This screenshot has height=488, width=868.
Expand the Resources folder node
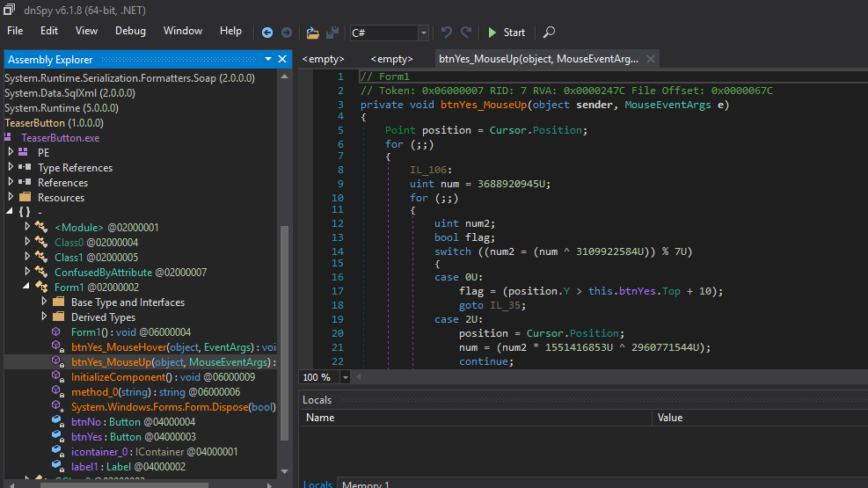pos(11,198)
